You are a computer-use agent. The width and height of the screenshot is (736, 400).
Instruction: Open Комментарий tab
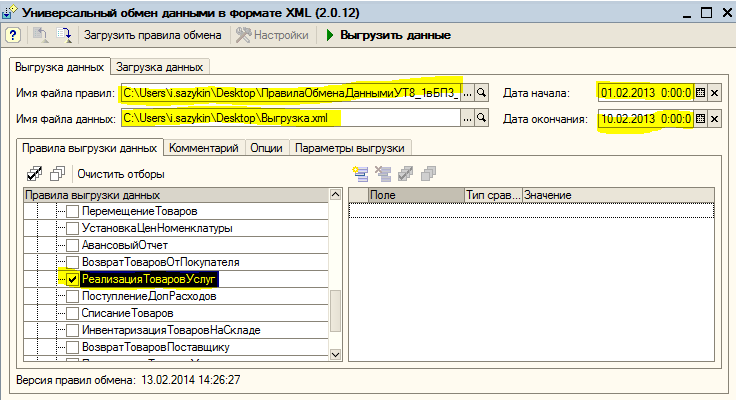204,148
